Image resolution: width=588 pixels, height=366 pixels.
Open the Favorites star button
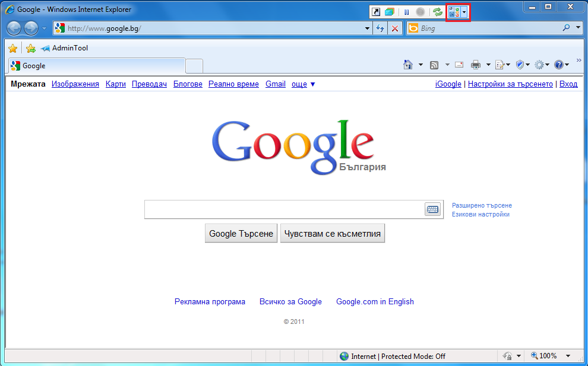click(x=12, y=48)
